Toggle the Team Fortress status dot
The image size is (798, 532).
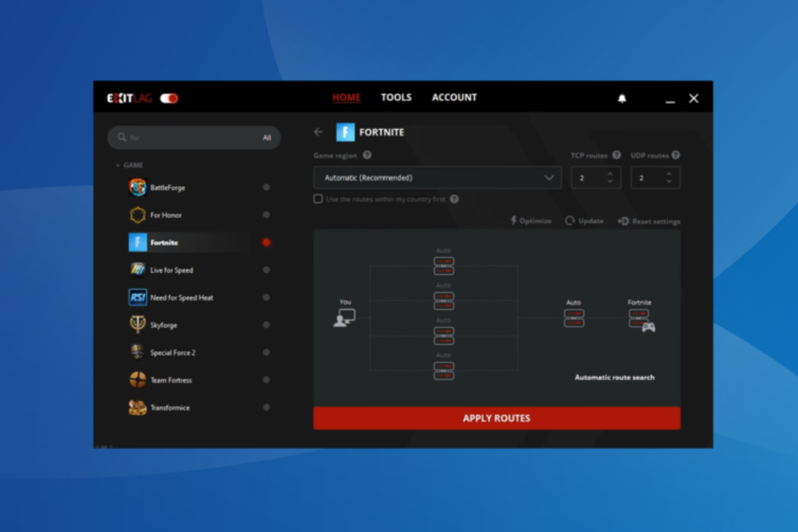coord(266,379)
